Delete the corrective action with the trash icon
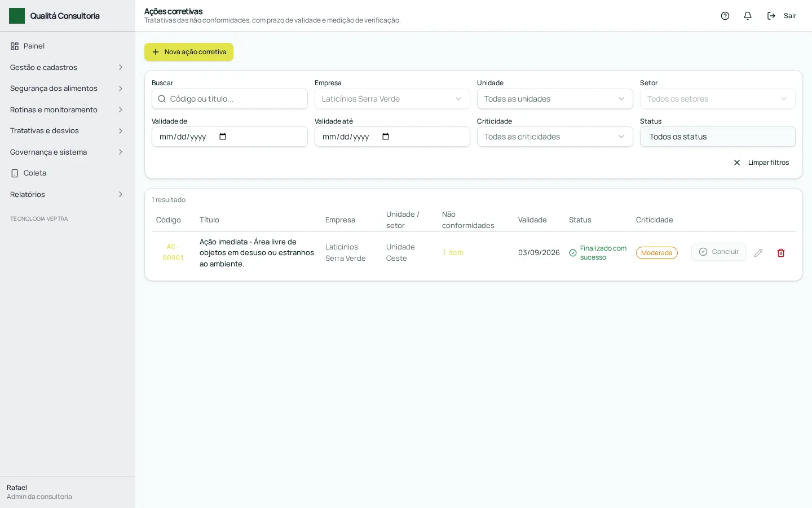This screenshot has width=812, height=508. click(x=781, y=253)
